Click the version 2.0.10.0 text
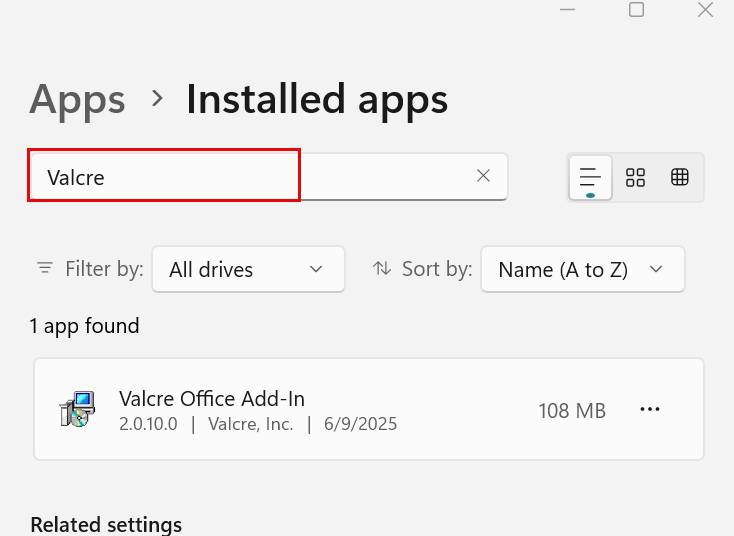This screenshot has width=734, height=536. (148, 424)
